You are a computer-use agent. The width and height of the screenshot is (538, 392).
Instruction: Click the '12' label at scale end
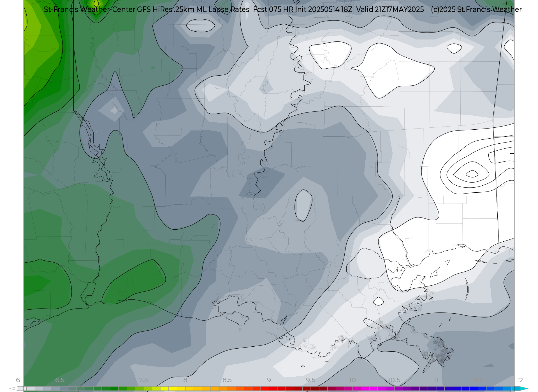[520, 380]
